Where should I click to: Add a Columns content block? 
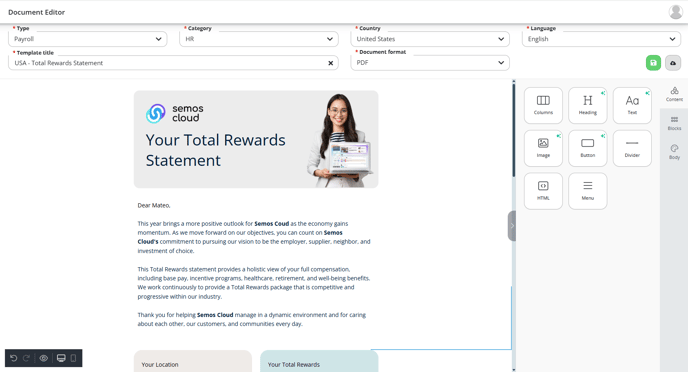click(x=543, y=105)
